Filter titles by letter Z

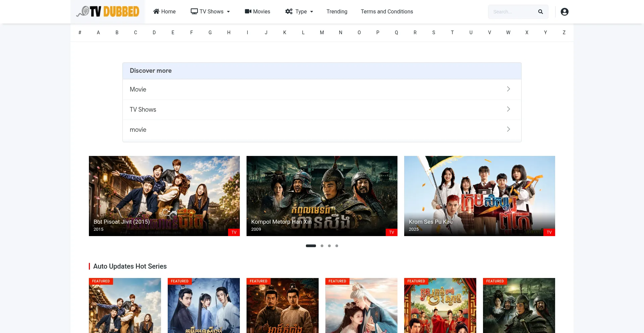click(x=564, y=33)
